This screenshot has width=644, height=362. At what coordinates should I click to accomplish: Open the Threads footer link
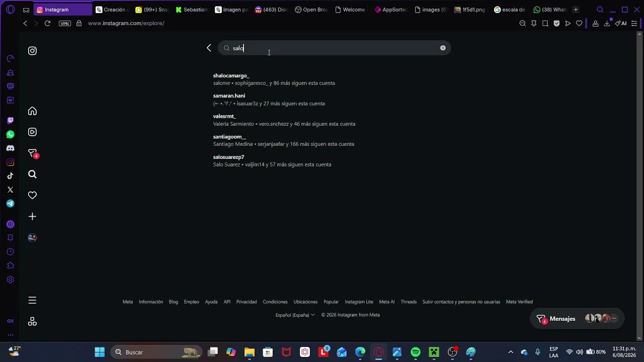(409, 302)
